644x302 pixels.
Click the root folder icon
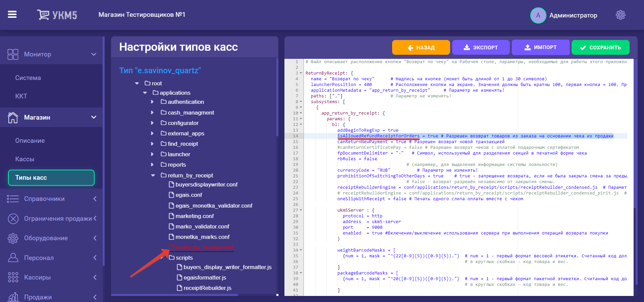(147, 83)
